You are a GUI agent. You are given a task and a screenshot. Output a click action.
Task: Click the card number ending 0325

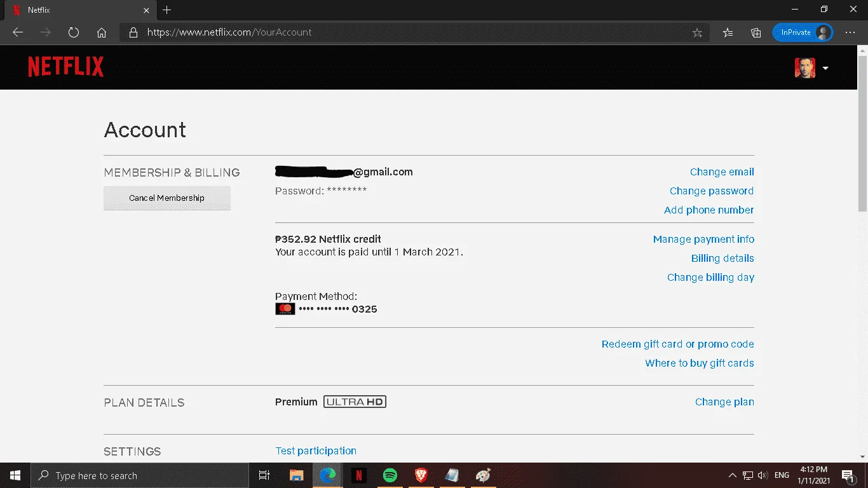point(338,309)
